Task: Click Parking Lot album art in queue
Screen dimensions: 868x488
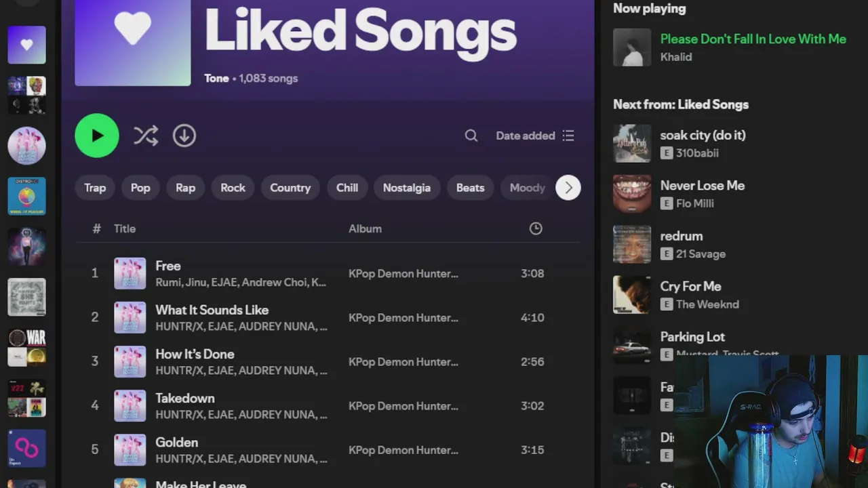Action: 632,345
